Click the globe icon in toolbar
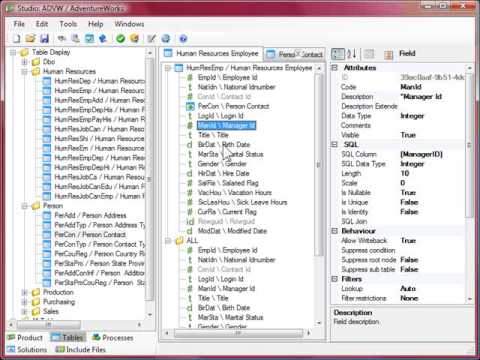 [166, 38]
